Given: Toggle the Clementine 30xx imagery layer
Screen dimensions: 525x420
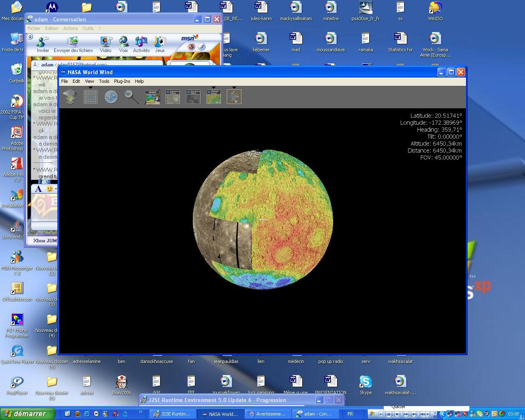Looking at the screenshot, I should (193, 97).
